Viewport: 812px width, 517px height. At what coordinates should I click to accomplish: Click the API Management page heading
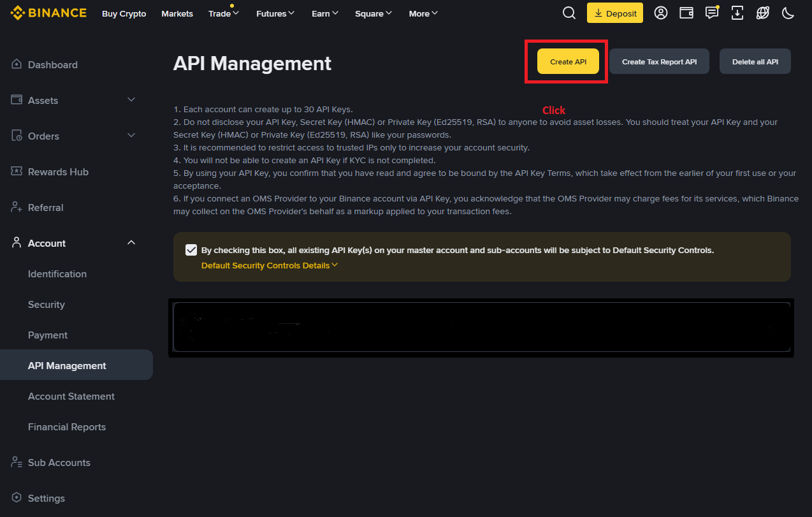pos(252,63)
